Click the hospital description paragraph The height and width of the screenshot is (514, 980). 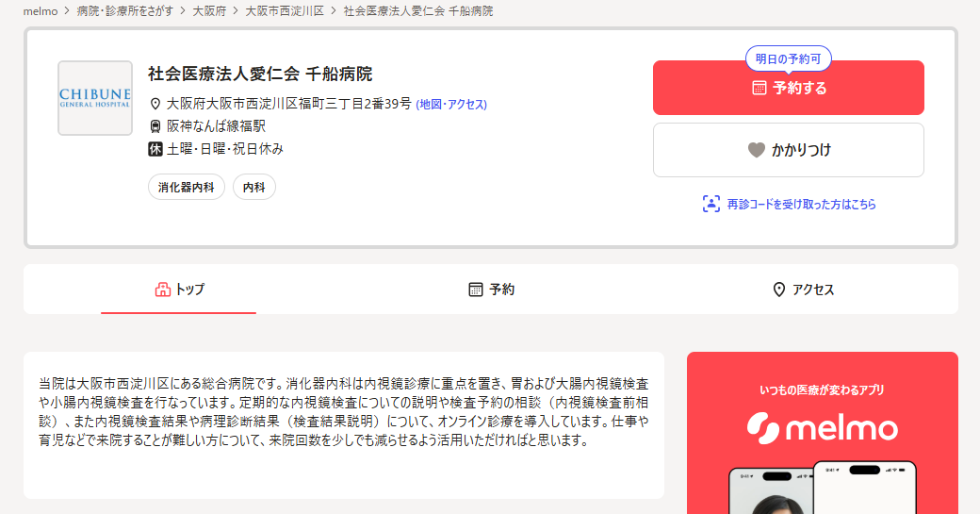pos(344,412)
